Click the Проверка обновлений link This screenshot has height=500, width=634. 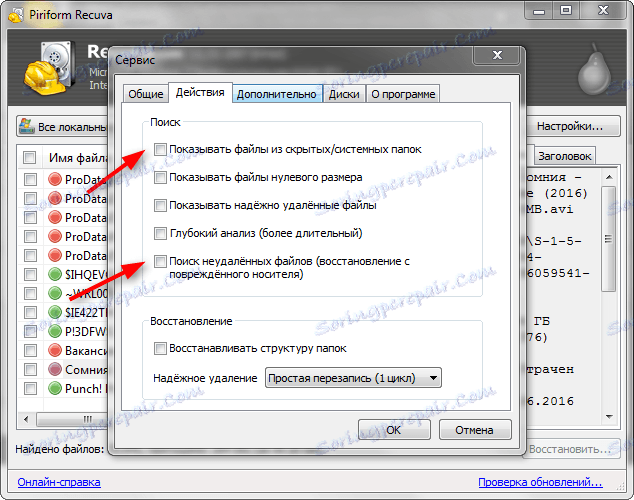540,482
